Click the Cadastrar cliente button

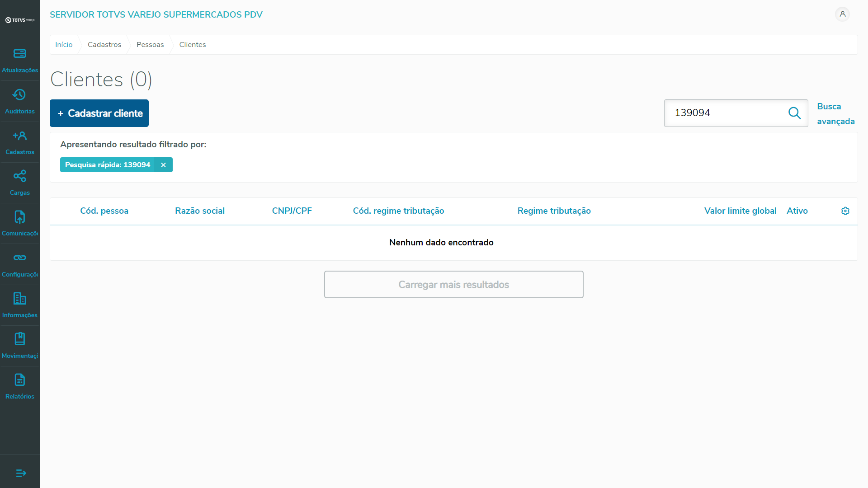(99, 113)
